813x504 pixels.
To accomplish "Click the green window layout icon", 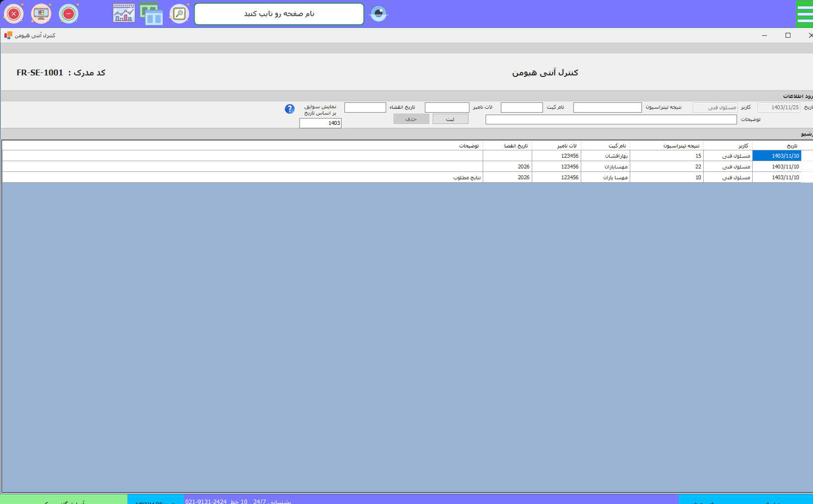I will click(151, 14).
